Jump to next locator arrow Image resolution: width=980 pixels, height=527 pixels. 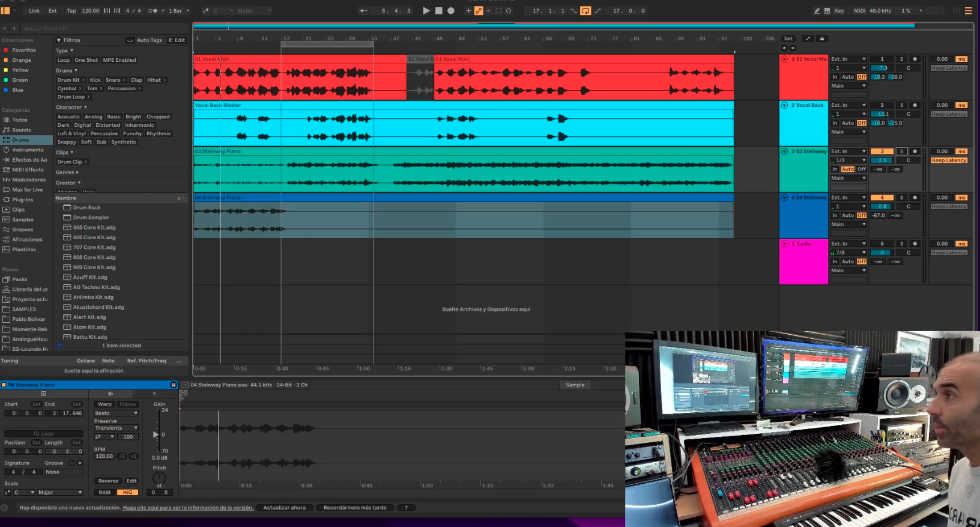coord(793,48)
